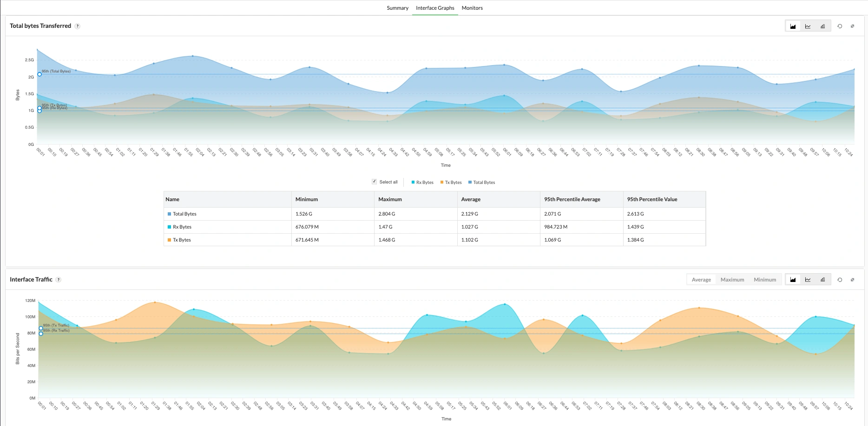Click the 95th percentile marker on Total Bytes chart
Image resolution: width=868 pixels, height=426 pixels.
click(x=39, y=74)
